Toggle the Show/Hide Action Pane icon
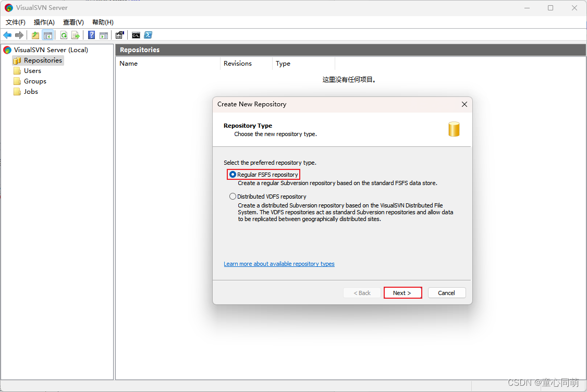587x392 pixels. pos(104,35)
